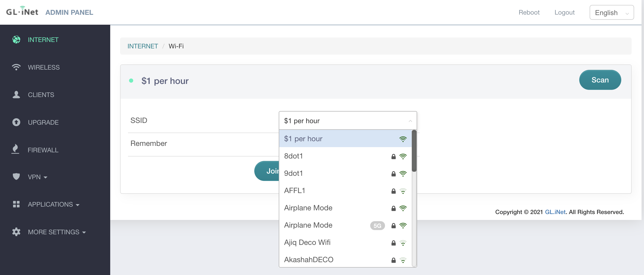
Task: Click the VPN shield icon
Action: pos(16,176)
